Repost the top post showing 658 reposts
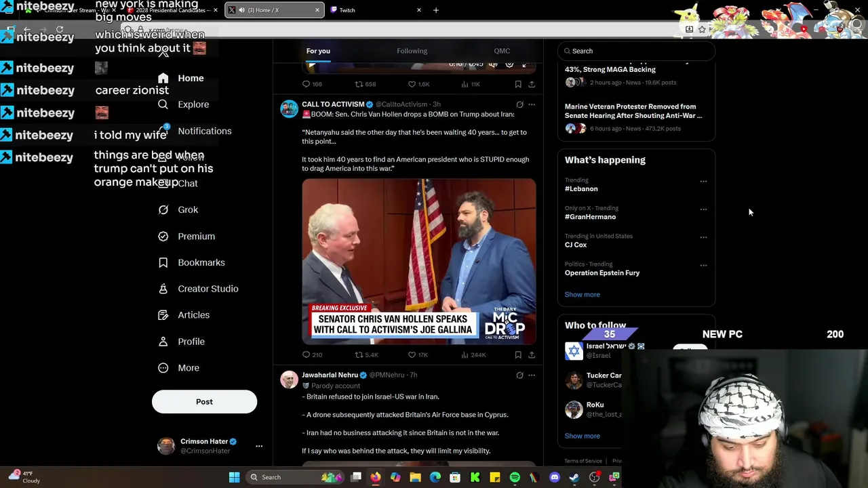Image resolution: width=868 pixels, height=488 pixels. coord(366,84)
